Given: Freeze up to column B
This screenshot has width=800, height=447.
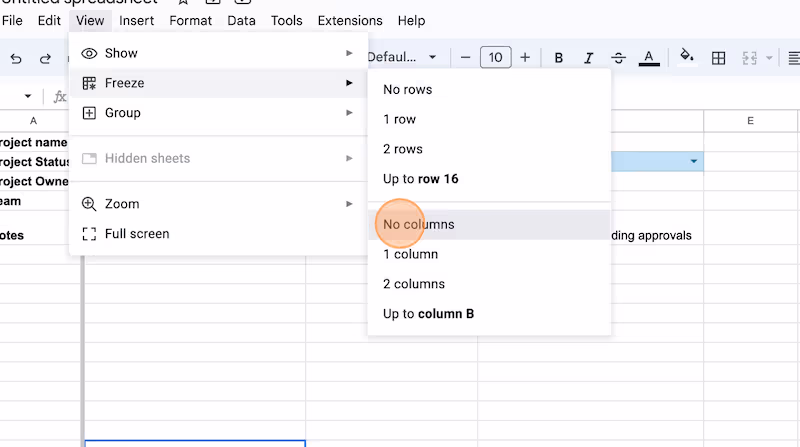Looking at the screenshot, I should [489, 314].
